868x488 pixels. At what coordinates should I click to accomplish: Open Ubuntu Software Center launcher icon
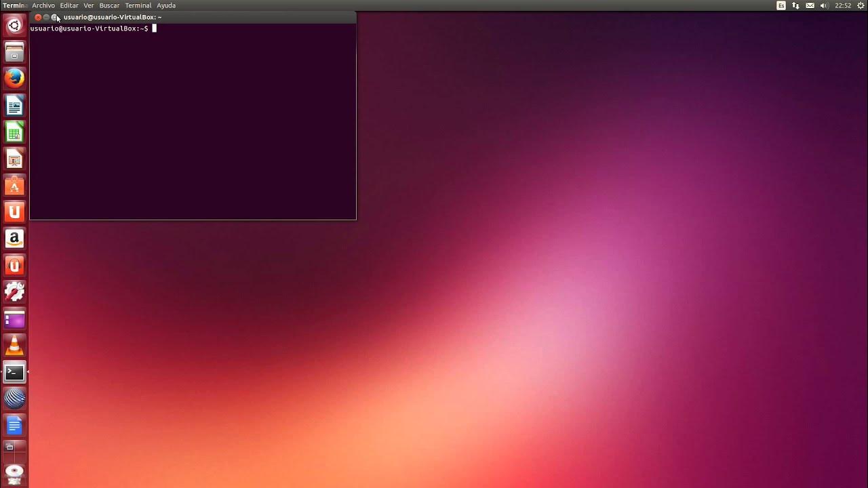tap(14, 186)
